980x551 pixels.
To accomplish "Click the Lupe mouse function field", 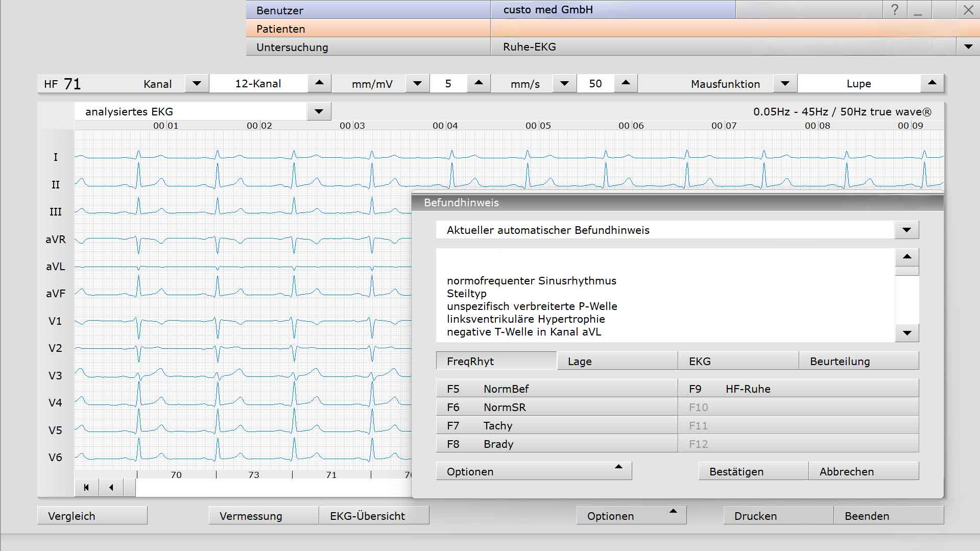I will click(x=859, y=83).
